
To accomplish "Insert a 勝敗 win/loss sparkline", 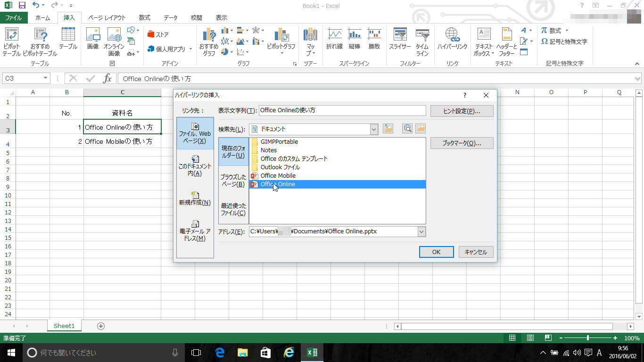I will tap(374, 40).
